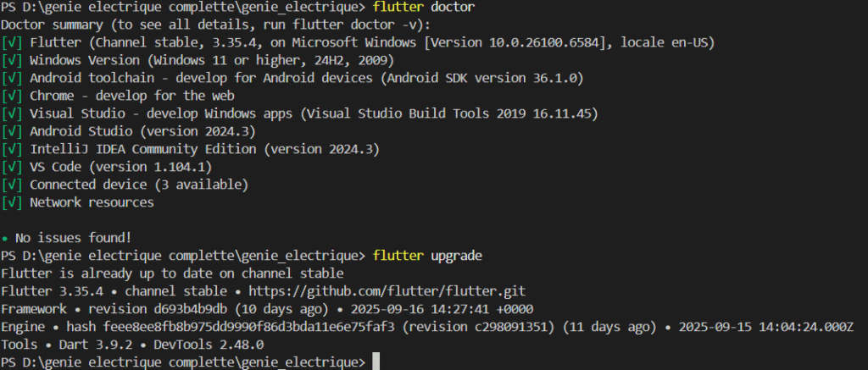868x370 pixels.
Task: Click the checkmark next to Chrome entry
Action: coord(12,96)
